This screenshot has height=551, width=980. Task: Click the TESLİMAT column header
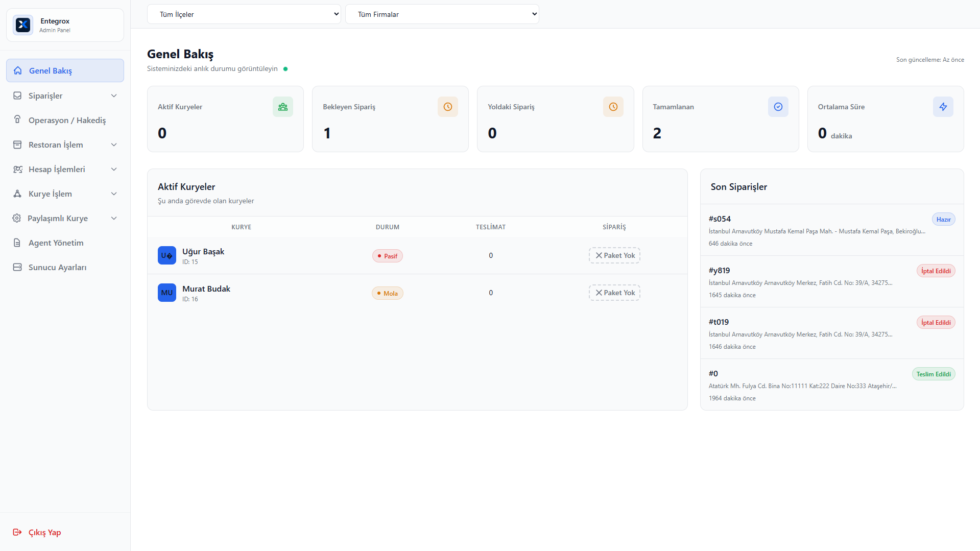coord(491,227)
